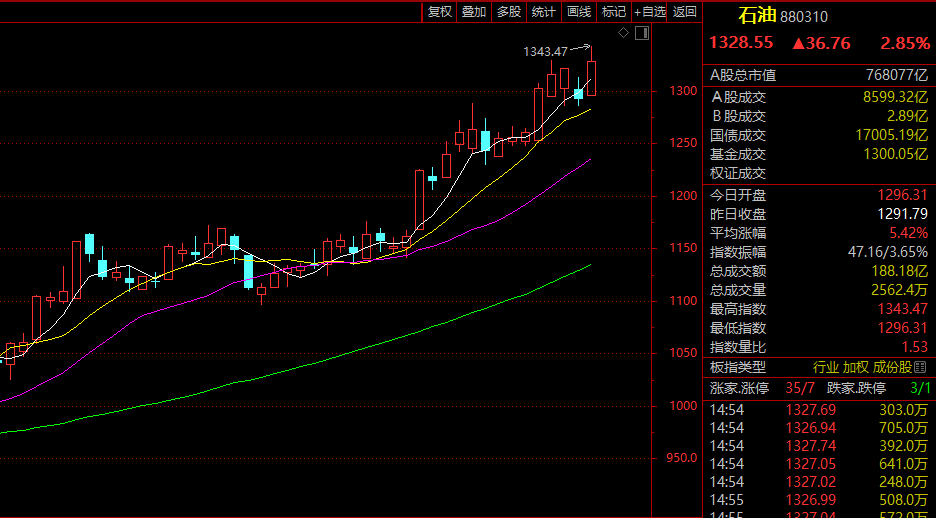This screenshot has height=518, width=936.
Task: Switch to 多股 multi-stock view
Action: point(509,12)
